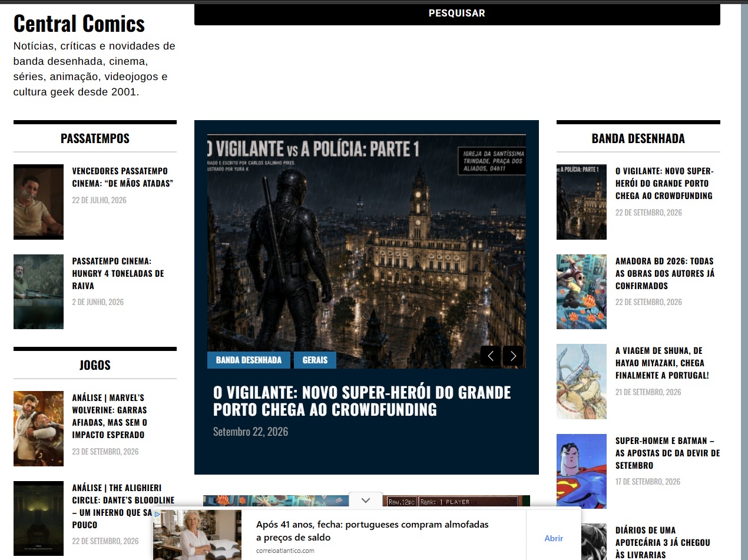Click the next slide arrow in the carousel
This screenshot has height=560, width=748.
point(513,356)
